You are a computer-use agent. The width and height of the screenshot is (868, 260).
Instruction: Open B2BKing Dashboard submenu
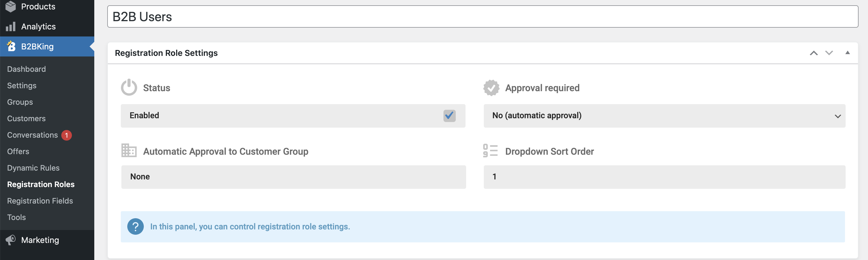(26, 69)
